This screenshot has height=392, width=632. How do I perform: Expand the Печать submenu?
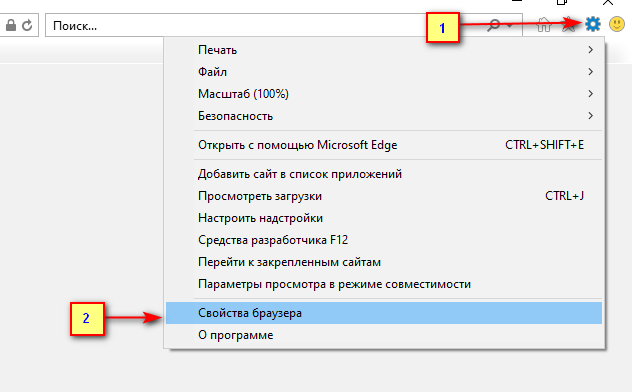[x=383, y=50]
